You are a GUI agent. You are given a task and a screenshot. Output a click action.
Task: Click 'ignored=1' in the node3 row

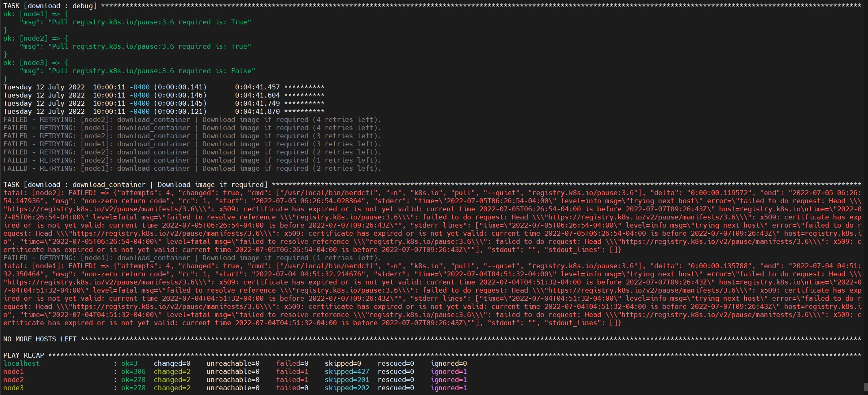click(449, 388)
